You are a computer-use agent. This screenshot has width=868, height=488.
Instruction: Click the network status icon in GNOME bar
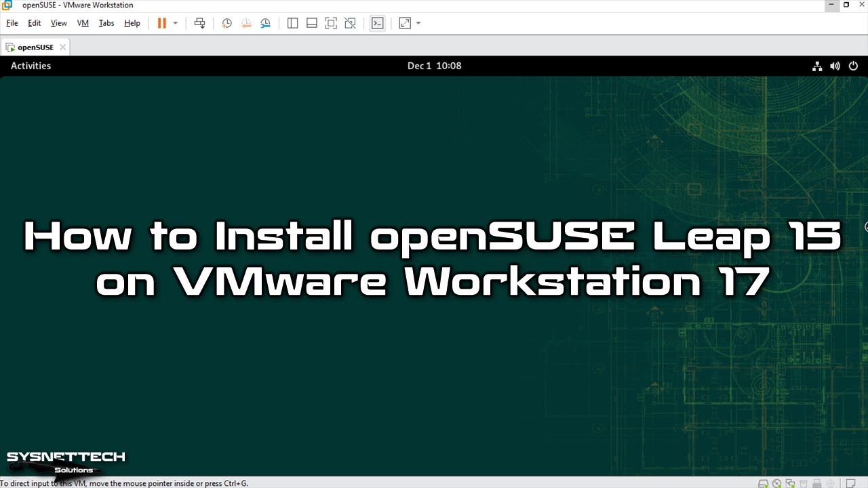(817, 66)
